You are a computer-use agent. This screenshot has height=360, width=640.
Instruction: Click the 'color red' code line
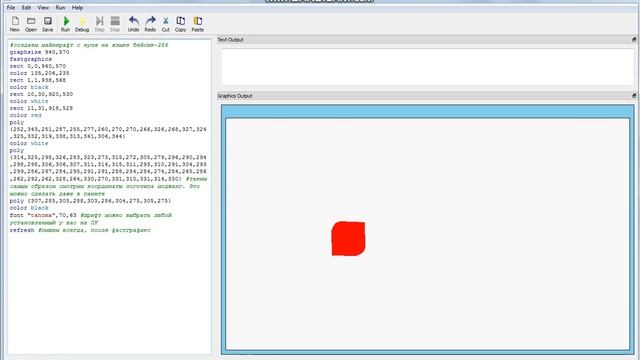(x=25, y=115)
